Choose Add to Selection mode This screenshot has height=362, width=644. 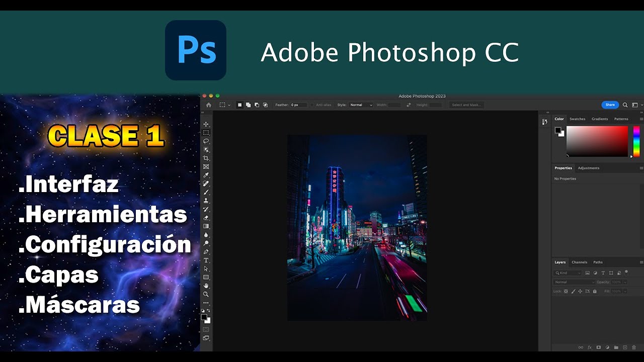click(249, 105)
